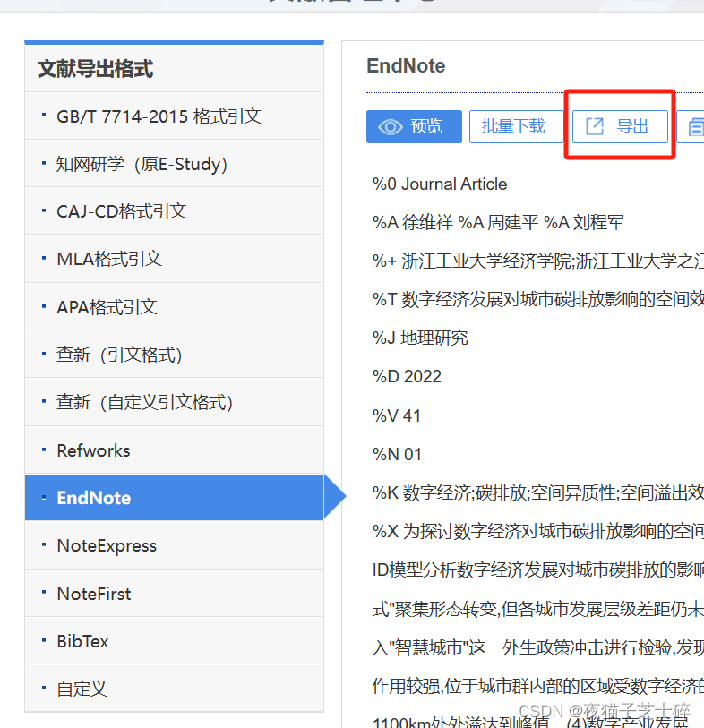Screen dimensions: 704x728
Task: Click the line %0 Journal Article
Action: coord(439,184)
